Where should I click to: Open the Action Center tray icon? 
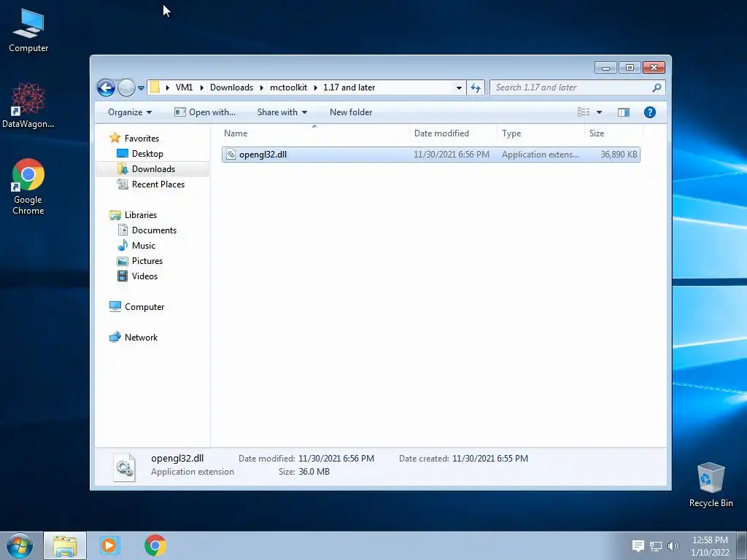638,545
